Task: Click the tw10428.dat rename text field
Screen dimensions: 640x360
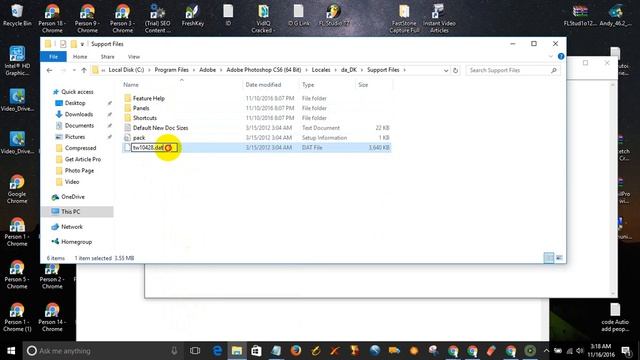Action: tap(154, 147)
